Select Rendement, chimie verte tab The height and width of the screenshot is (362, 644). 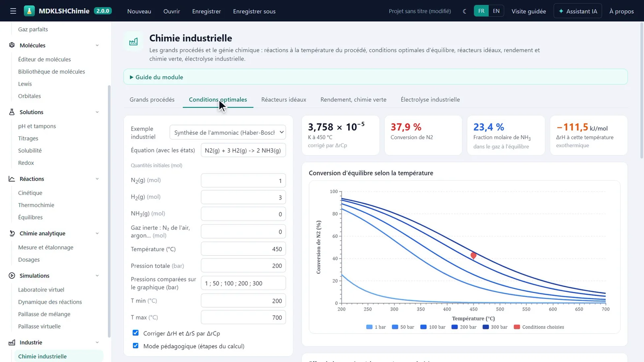coord(353,99)
